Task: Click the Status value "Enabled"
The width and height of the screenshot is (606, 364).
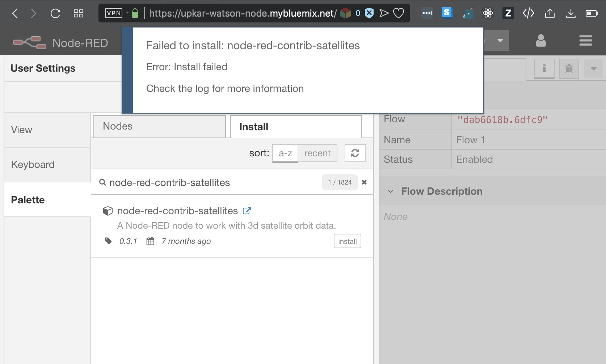Action: point(474,160)
